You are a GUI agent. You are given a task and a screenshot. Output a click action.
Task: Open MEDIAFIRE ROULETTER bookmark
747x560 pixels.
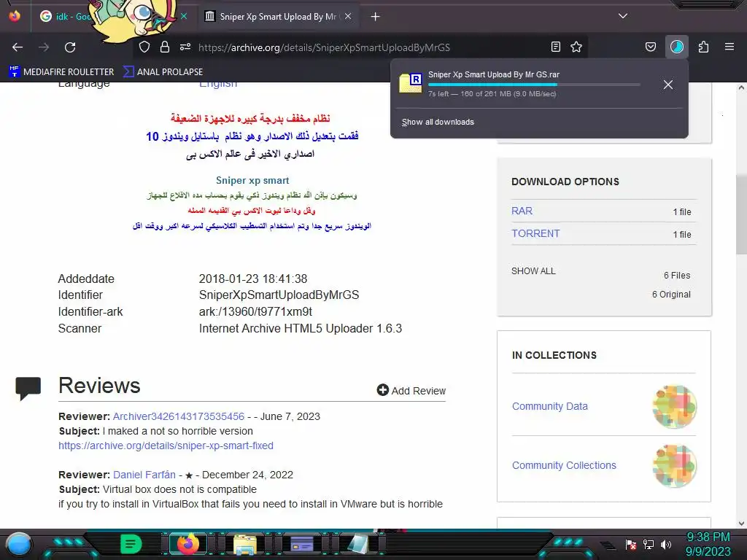61,72
